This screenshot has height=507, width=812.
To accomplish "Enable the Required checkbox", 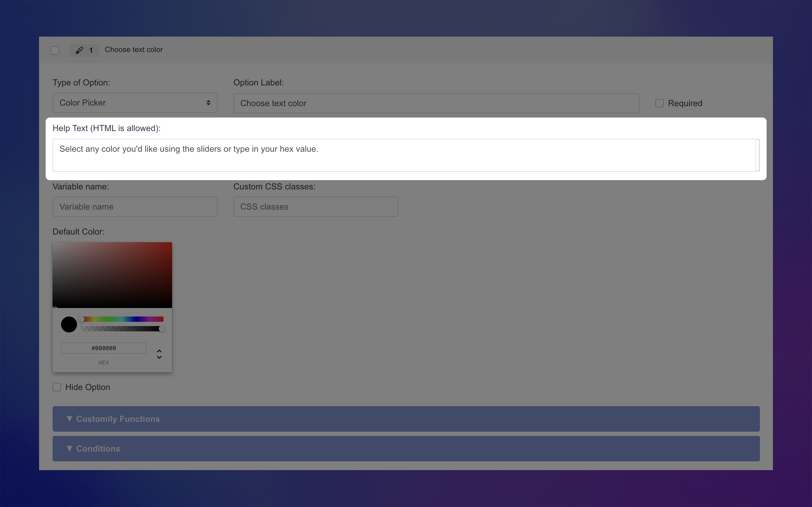I will click(659, 103).
